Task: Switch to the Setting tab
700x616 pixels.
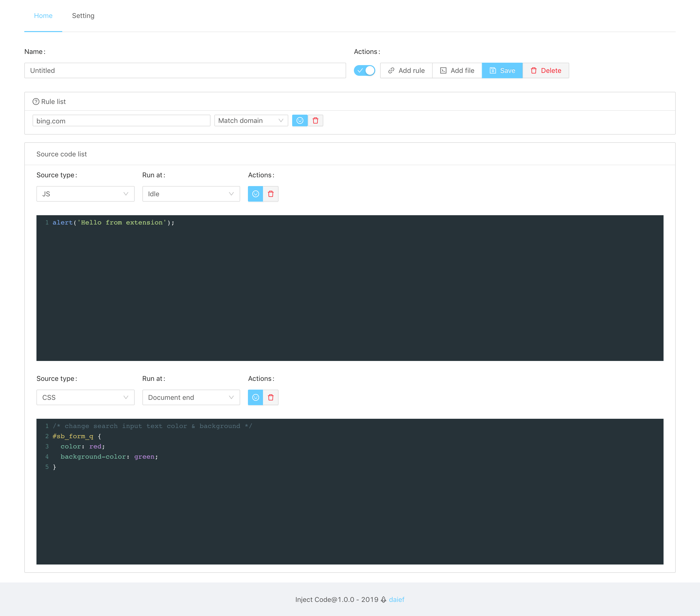Action: 83,16
